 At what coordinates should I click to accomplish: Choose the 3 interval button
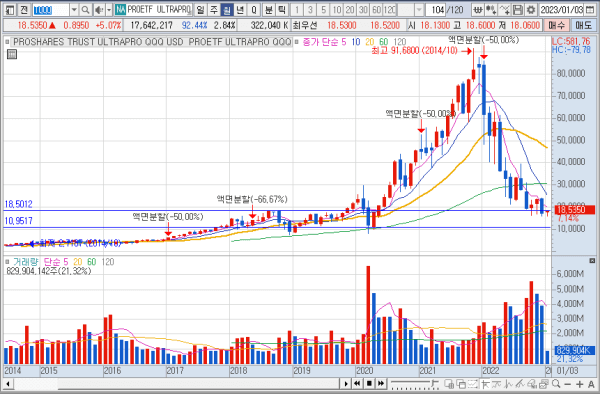[x=310, y=10]
